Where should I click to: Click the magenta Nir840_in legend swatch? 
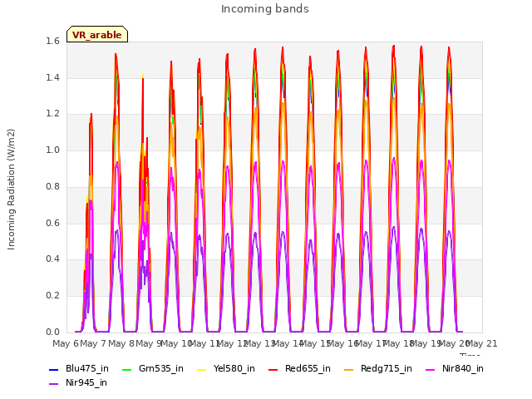pos(431,369)
